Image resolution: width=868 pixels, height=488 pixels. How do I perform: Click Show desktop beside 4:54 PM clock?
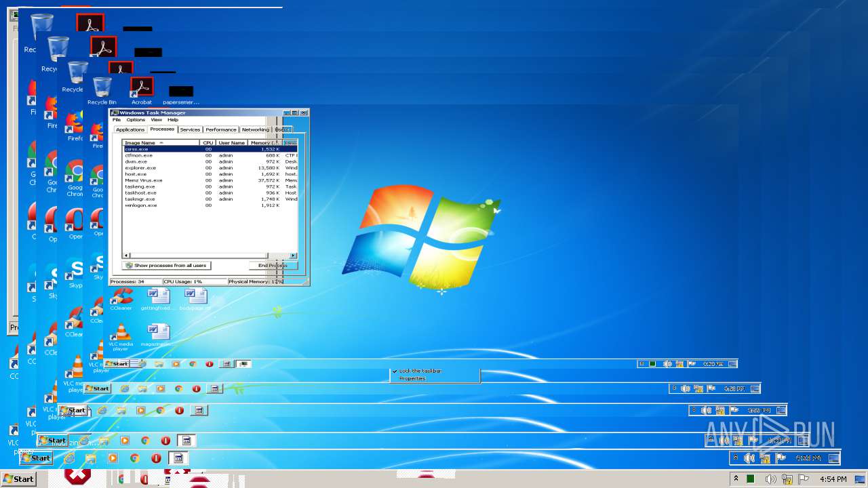point(861,479)
